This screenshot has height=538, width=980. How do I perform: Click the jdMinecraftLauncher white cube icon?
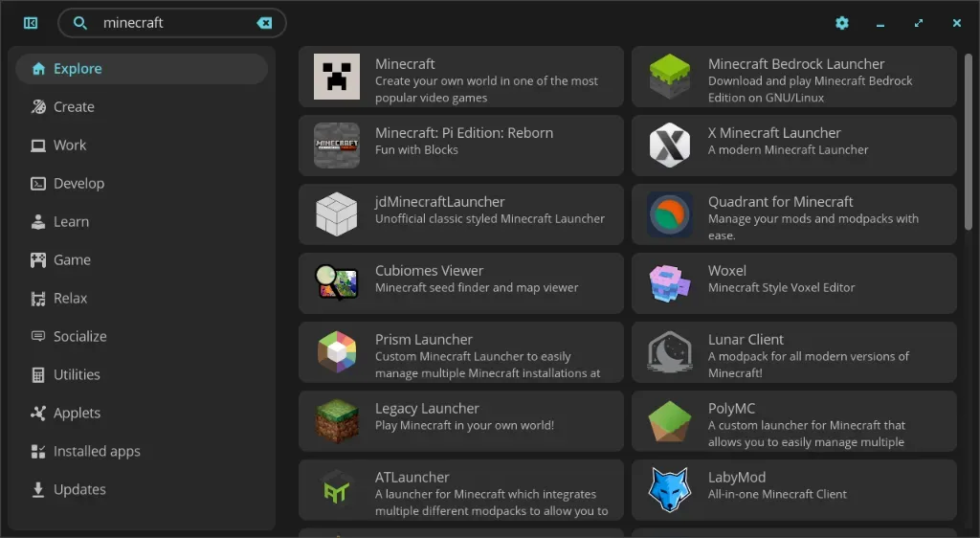pyautogui.click(x=336, y=214)
